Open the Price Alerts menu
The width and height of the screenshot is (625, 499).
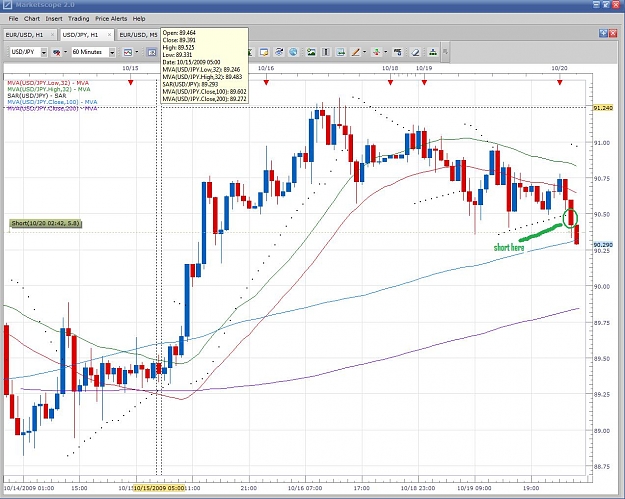tap(111, 19)
